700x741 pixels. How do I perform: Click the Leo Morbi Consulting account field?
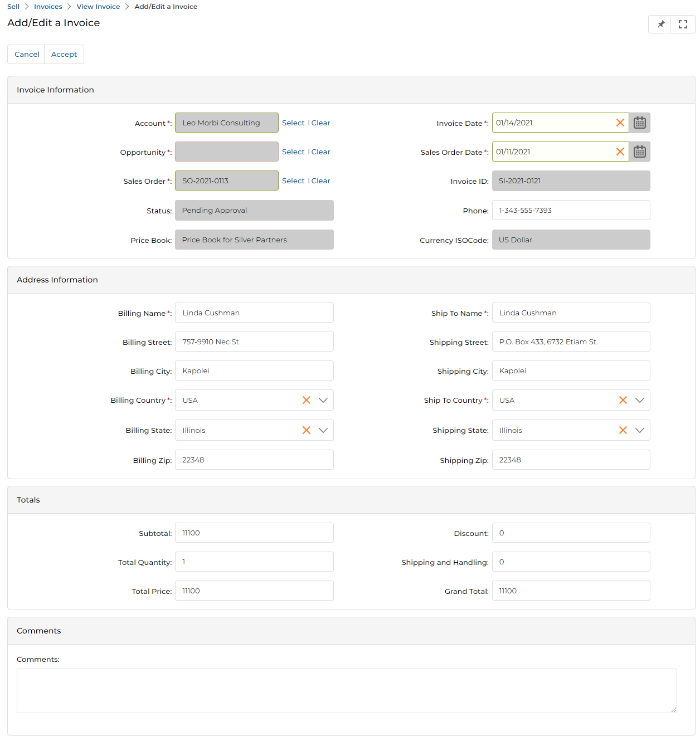[x=227, y=123]
